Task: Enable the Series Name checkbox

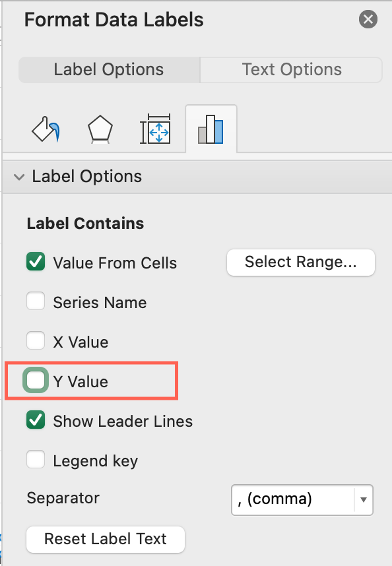Action: coord(36,301)
